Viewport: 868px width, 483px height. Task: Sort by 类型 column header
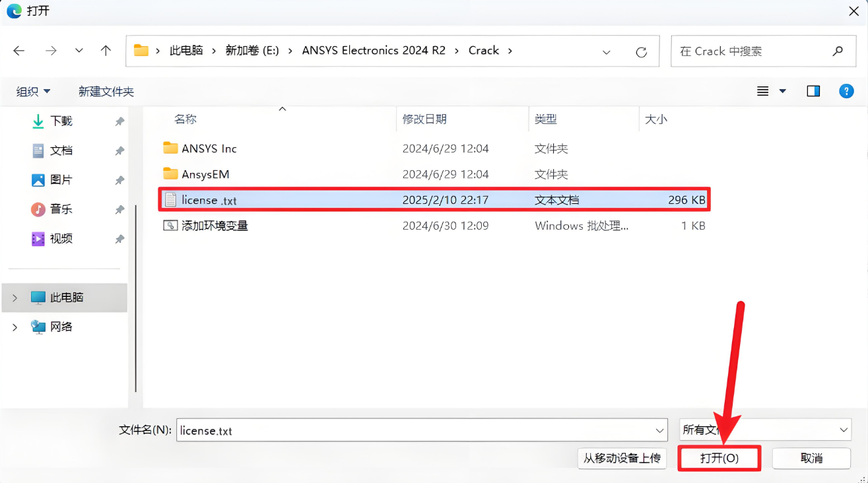[546, 119]
